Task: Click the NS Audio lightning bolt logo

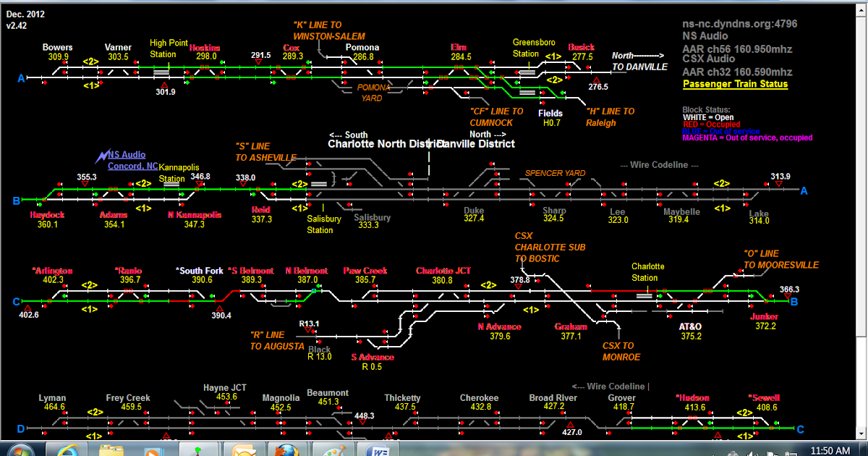Action: point(103,154)
